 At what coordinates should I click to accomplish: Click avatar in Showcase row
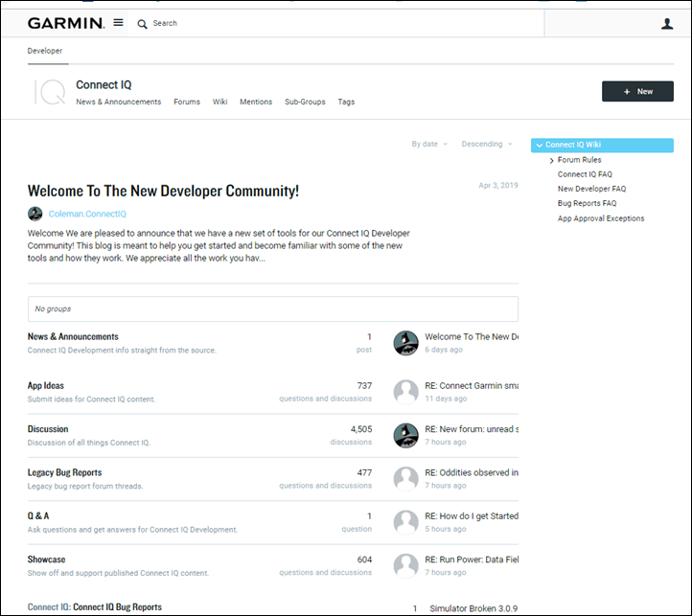tap(405, 565)
